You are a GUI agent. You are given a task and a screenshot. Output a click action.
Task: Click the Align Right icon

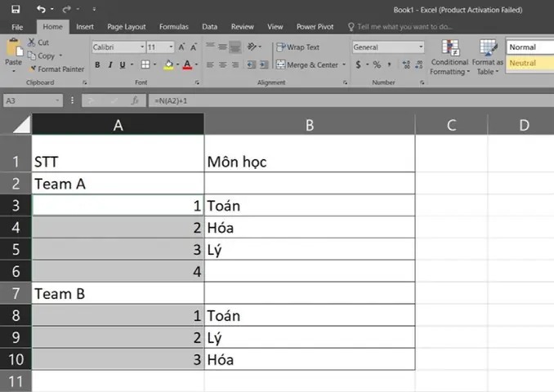[x=235, y=65]
